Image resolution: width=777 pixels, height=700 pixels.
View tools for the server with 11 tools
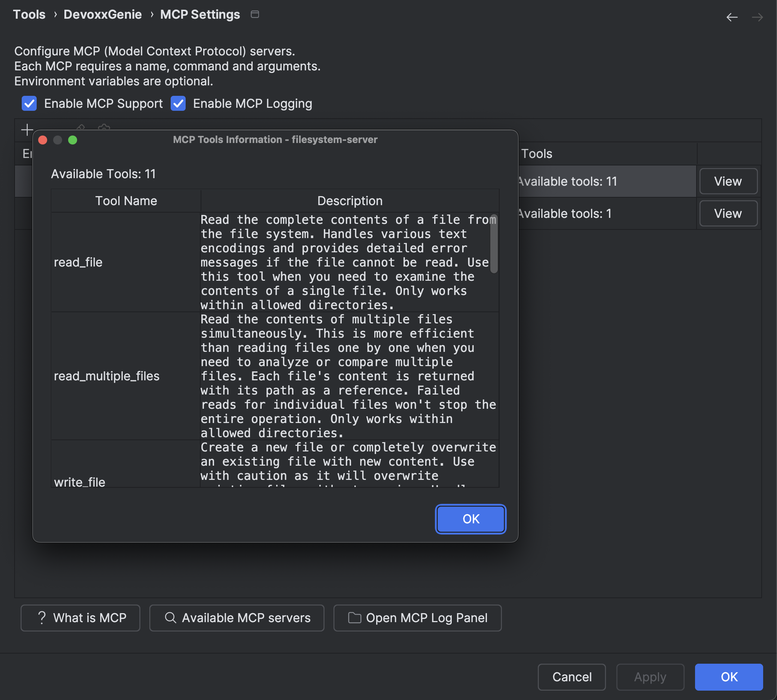(x=728, y=181)
